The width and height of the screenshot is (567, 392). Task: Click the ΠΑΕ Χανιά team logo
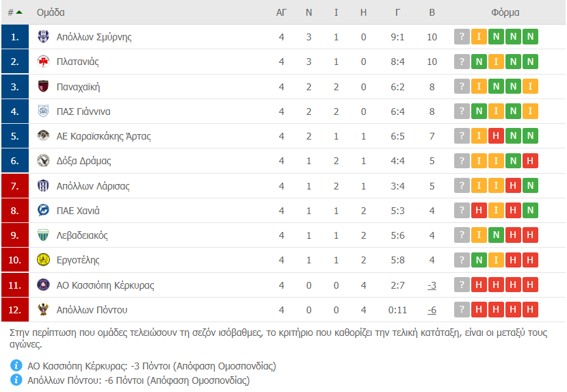click(44, 211)
